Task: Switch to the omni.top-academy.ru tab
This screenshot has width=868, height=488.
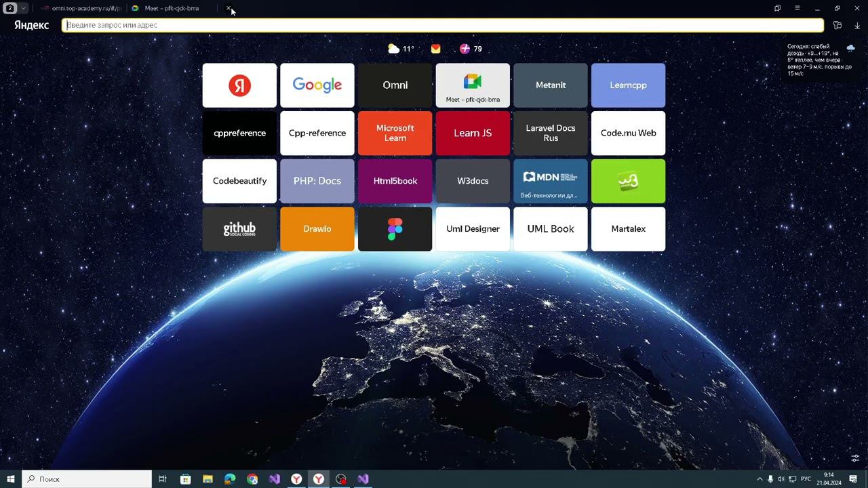Action: (81, 8)
